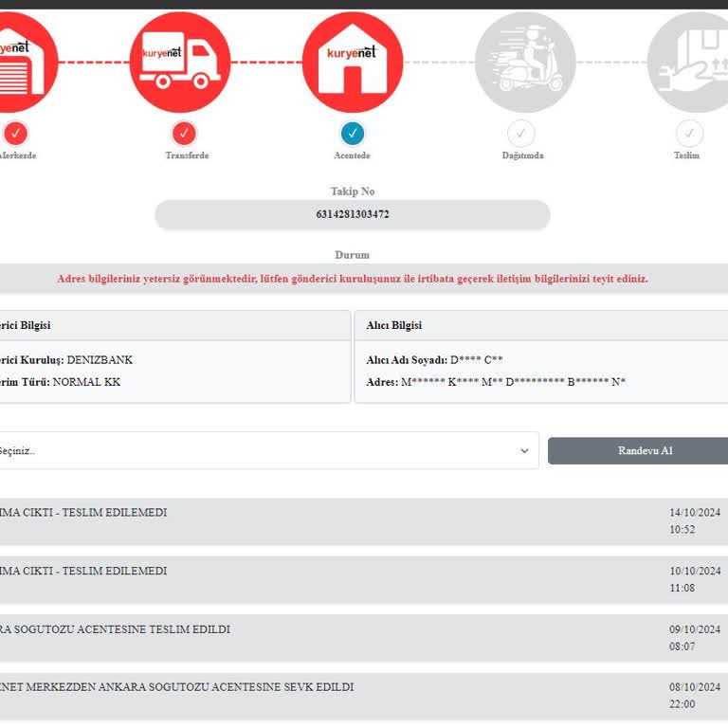Screen dimensions: 728x728
Task: Click the Alıcı Bilgisi panel header
Action: pos(541,325)
